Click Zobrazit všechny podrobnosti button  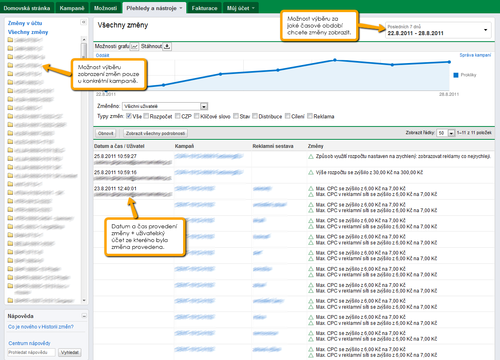[x=155, y=133]
